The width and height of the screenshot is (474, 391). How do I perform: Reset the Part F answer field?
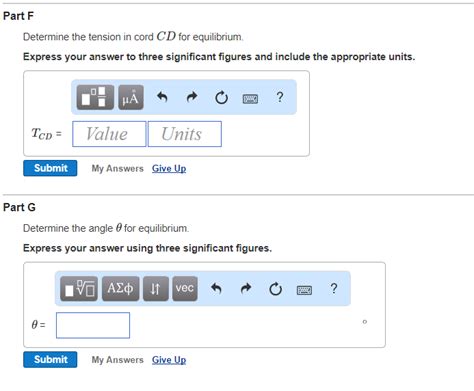pyautogui.click(x=221, y=98)
